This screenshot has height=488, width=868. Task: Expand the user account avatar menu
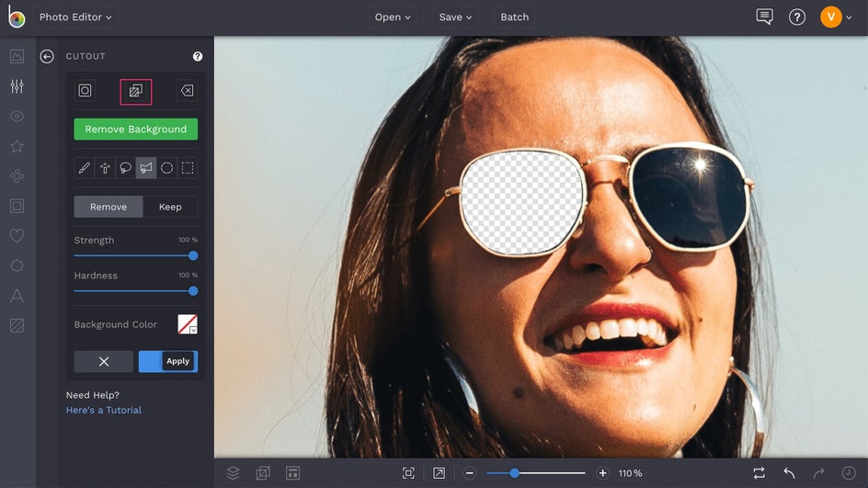[x=836, y=17]
